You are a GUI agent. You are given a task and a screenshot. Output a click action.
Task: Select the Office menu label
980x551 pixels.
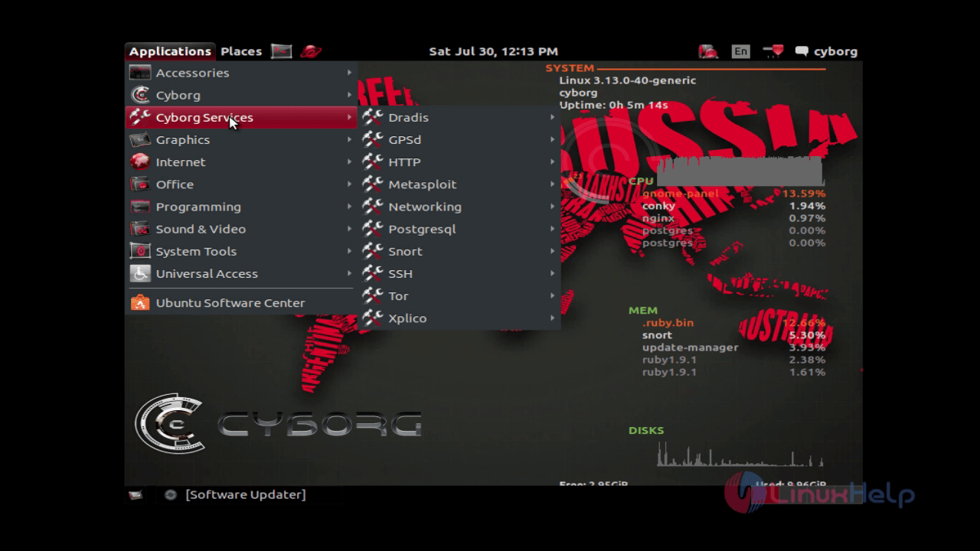pyautogui.click(x=175, y=184)
